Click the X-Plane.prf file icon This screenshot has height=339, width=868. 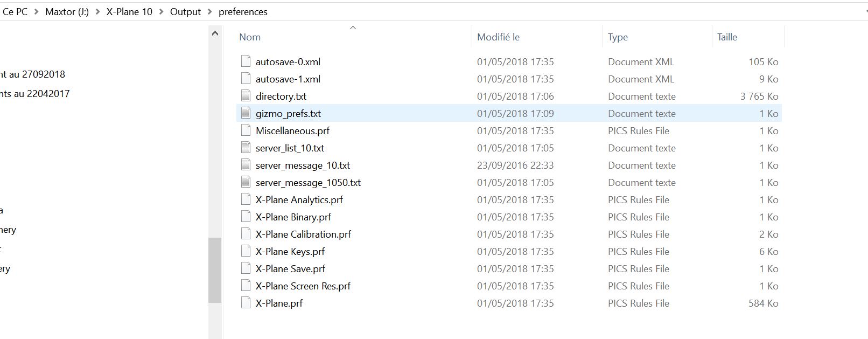pyautogui.click(x=246, y=303)
